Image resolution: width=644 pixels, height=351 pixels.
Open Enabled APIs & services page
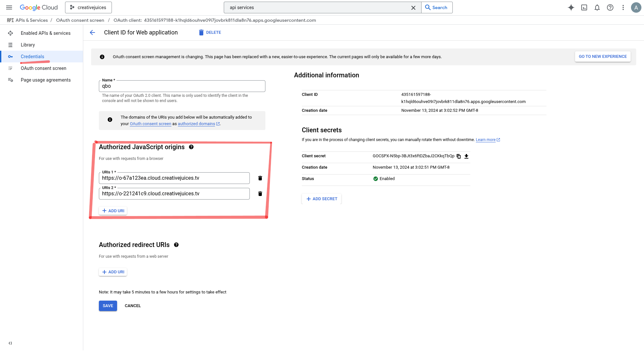click(x=46, y=33)
